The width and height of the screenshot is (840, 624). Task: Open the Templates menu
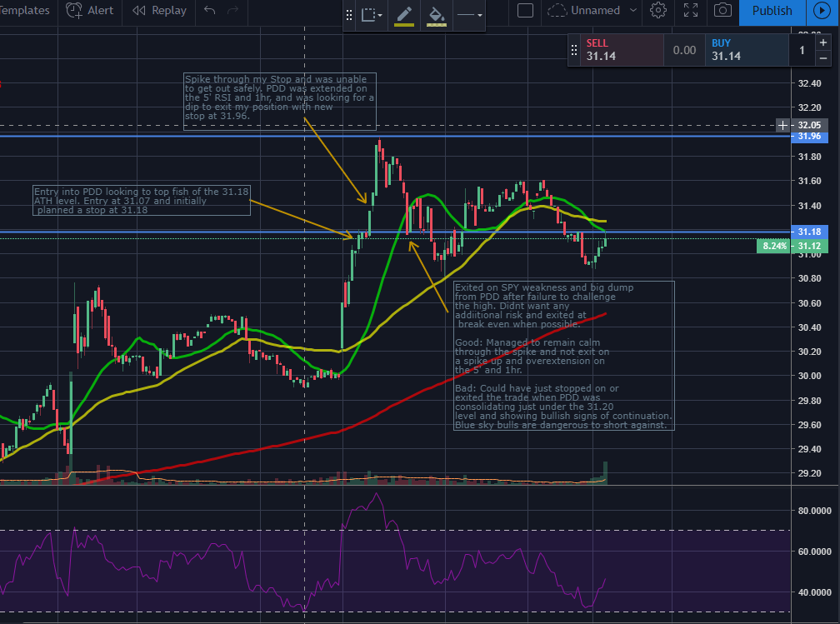24,11
